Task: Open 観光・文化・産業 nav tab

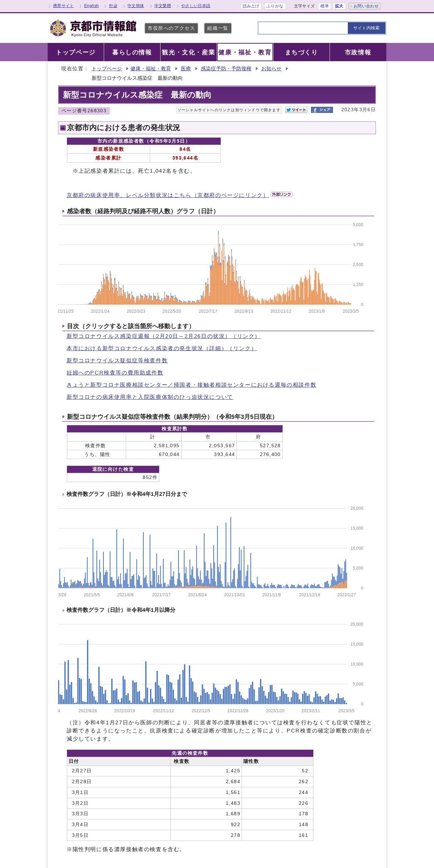Action: pyautogui.click(x=188, y=52)
